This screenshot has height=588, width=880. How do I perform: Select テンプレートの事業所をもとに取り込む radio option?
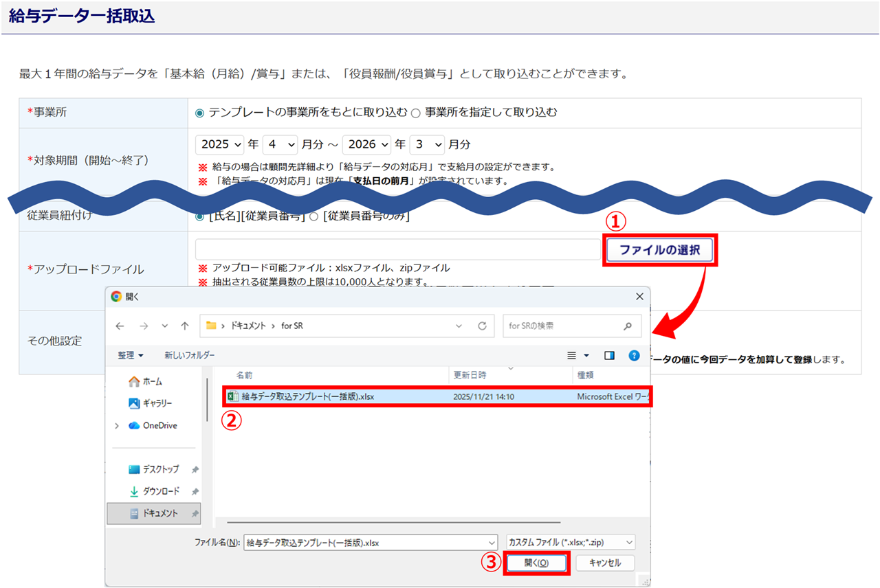pyautogui.click(x=200, y=113)
